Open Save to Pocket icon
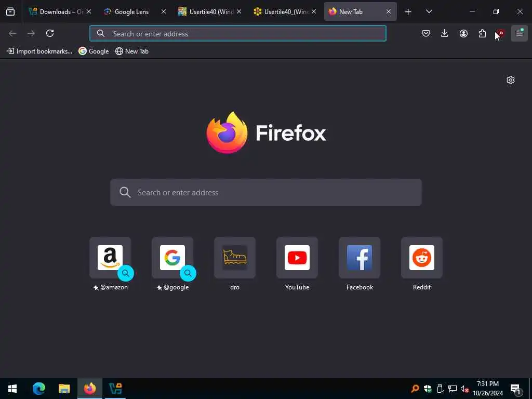Viewport: 532px width, 399px height. click(x=426, y=33)
